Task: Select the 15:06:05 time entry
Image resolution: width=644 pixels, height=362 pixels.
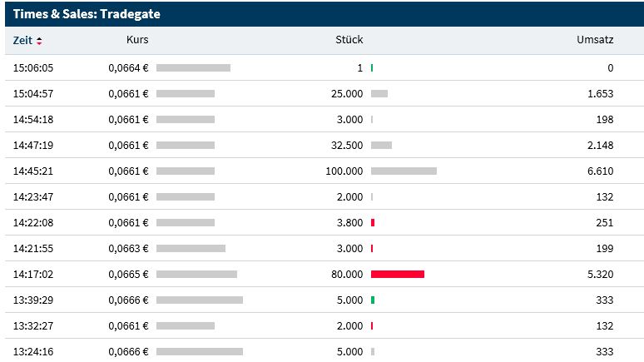Action: 33,68
